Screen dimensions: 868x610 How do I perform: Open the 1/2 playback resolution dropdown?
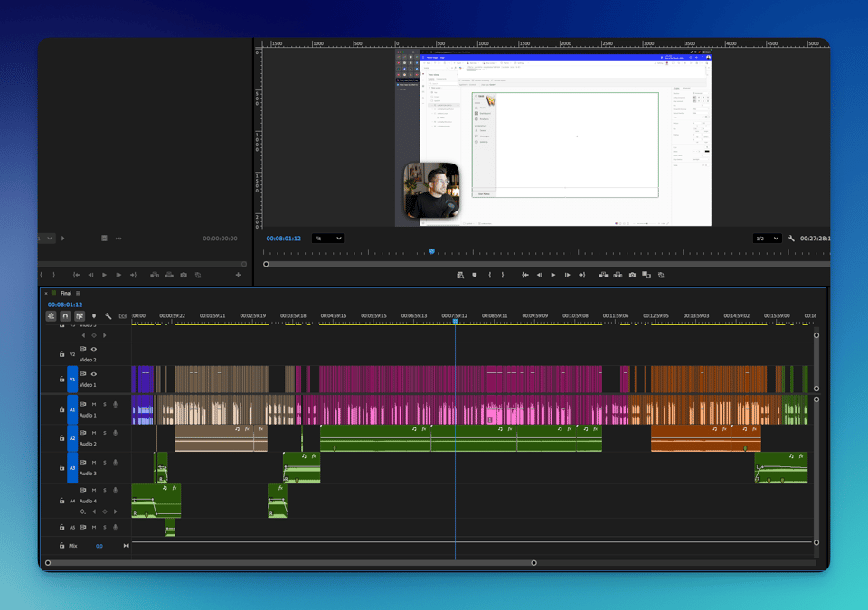click(767, 239)
